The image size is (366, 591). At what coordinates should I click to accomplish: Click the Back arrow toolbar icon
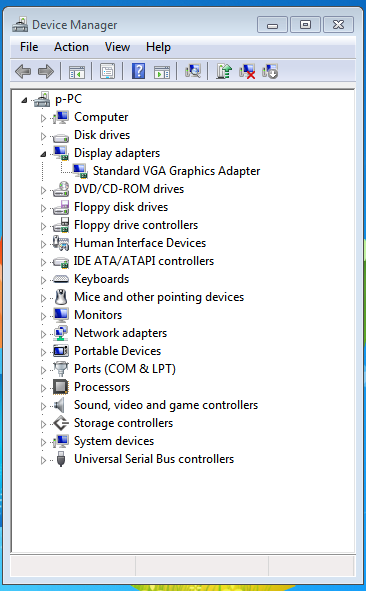[23, 71]
